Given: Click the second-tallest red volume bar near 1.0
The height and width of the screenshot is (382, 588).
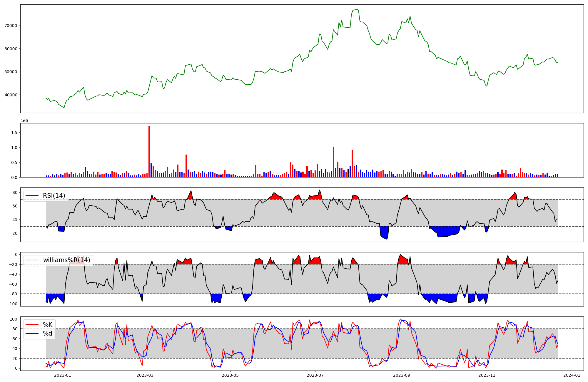Looking at the screenshot, I should pos(334,162).
